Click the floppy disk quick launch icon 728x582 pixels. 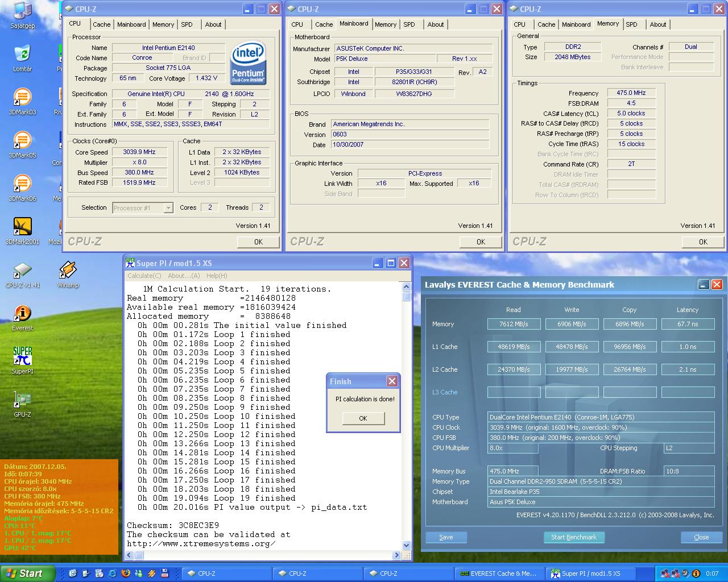point(164,573)
